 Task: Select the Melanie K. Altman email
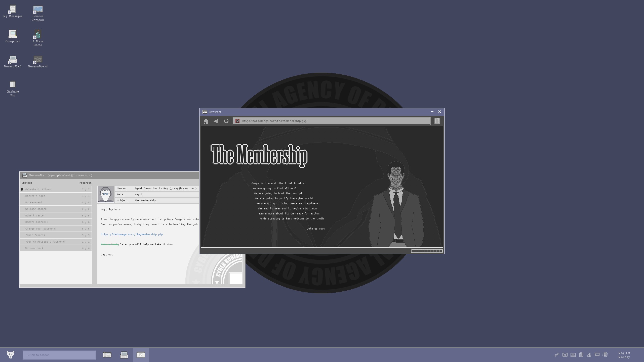pyautogui.click(x=55, y=189)
